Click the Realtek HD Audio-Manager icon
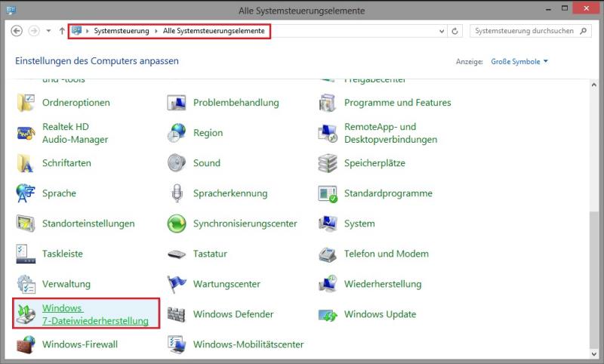Viewport: 604px width, 364px height. (26, 133)
